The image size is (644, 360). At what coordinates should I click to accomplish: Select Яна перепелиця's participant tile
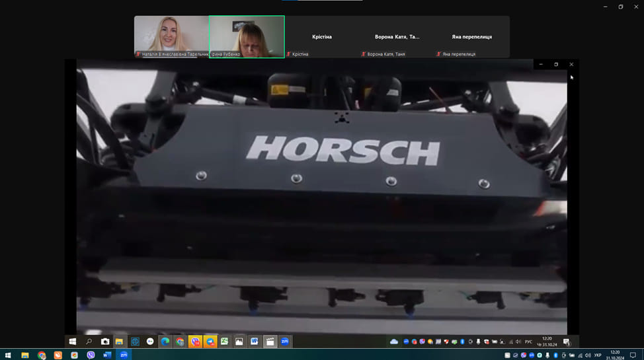pyautogui.click(x=472, y=36)
